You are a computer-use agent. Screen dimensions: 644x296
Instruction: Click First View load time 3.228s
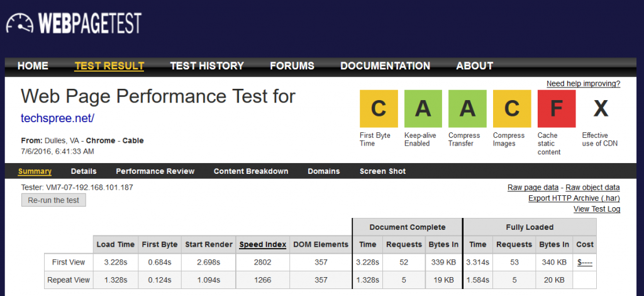pos(116,262)
